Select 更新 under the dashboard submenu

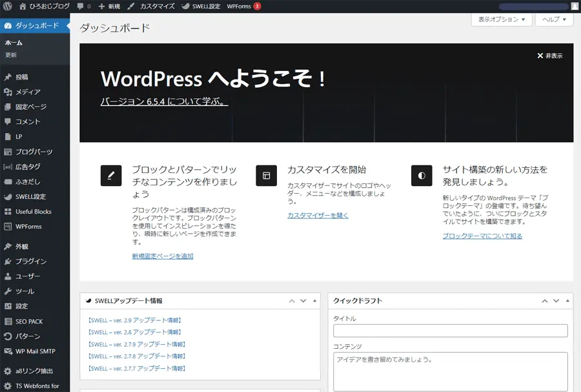coord(11,55)
